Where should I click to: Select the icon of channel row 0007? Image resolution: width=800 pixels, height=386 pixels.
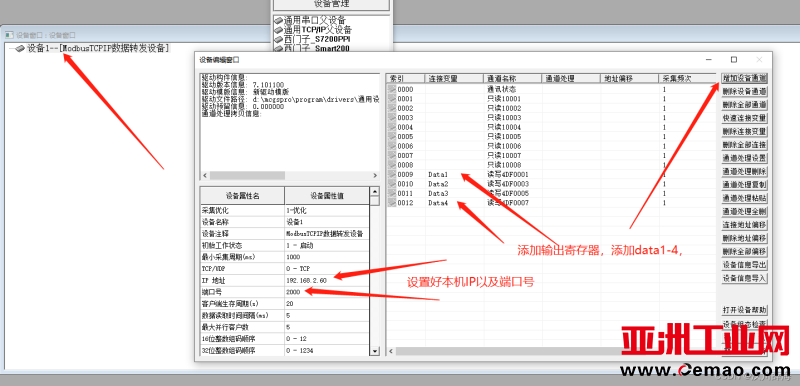(392, 155)
